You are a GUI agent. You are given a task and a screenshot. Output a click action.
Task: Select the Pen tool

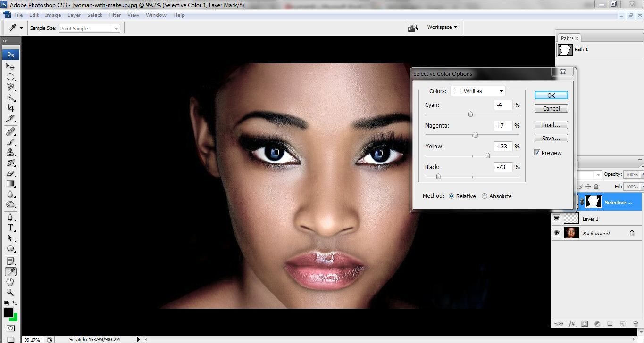pyautogui.click(x=10, y=217)
